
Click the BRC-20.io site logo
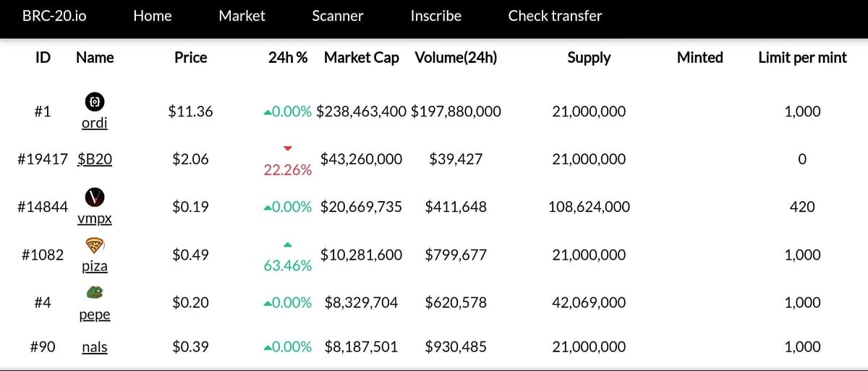(x=54, y=15)
